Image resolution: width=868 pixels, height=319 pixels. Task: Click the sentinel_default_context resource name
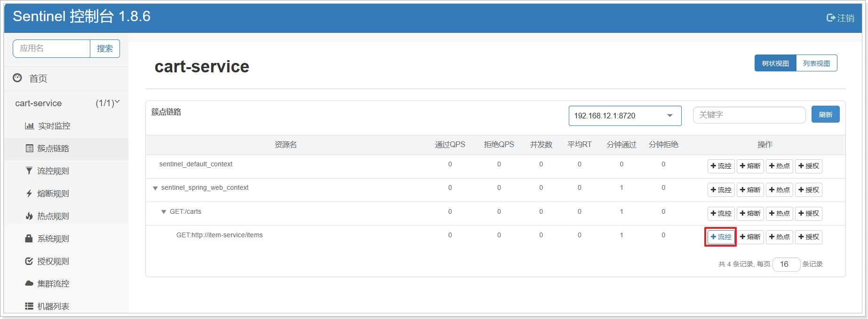196,164
